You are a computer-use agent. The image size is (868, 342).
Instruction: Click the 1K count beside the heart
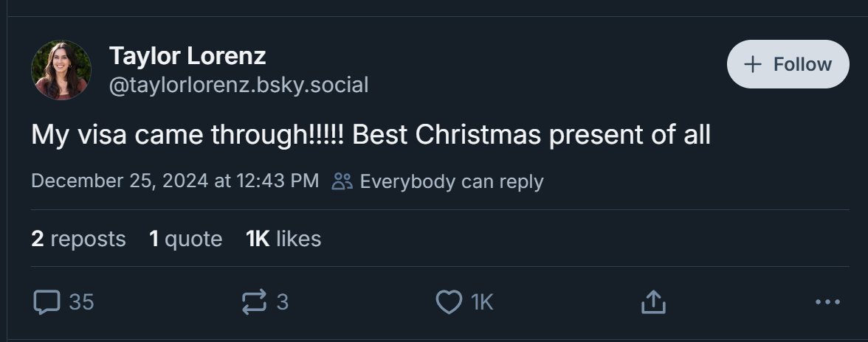482,302
